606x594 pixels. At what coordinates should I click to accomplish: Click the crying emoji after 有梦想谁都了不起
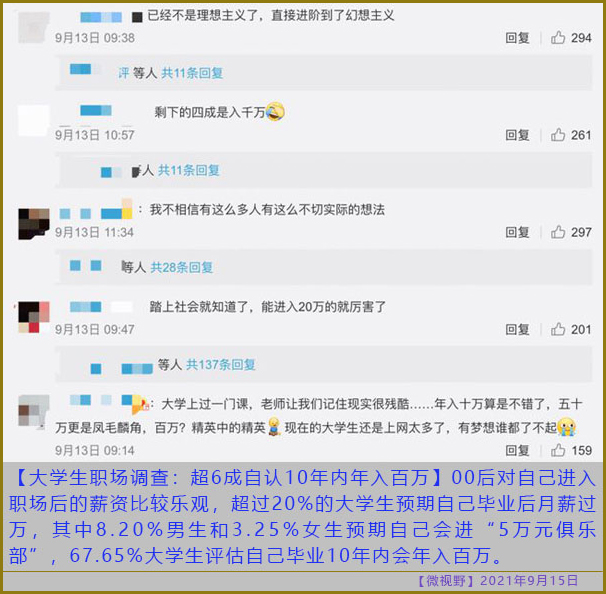point(567,427)
